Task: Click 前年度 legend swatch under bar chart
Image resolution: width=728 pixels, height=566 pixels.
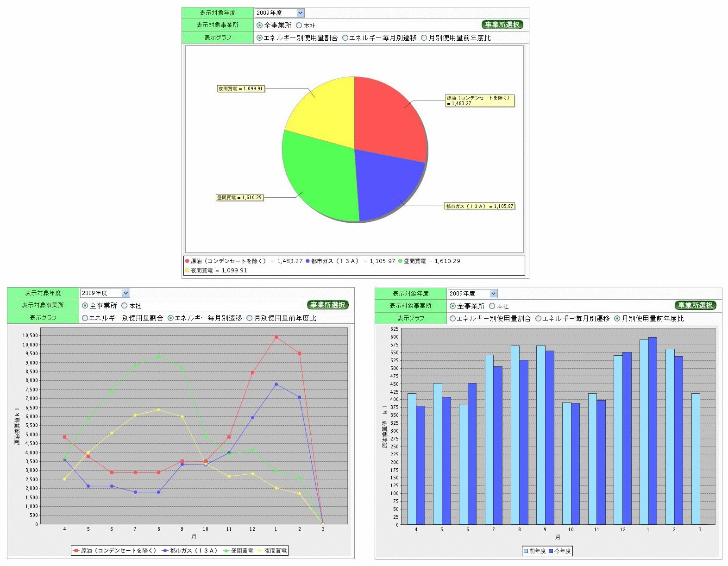Action: [x=526, y=551]
